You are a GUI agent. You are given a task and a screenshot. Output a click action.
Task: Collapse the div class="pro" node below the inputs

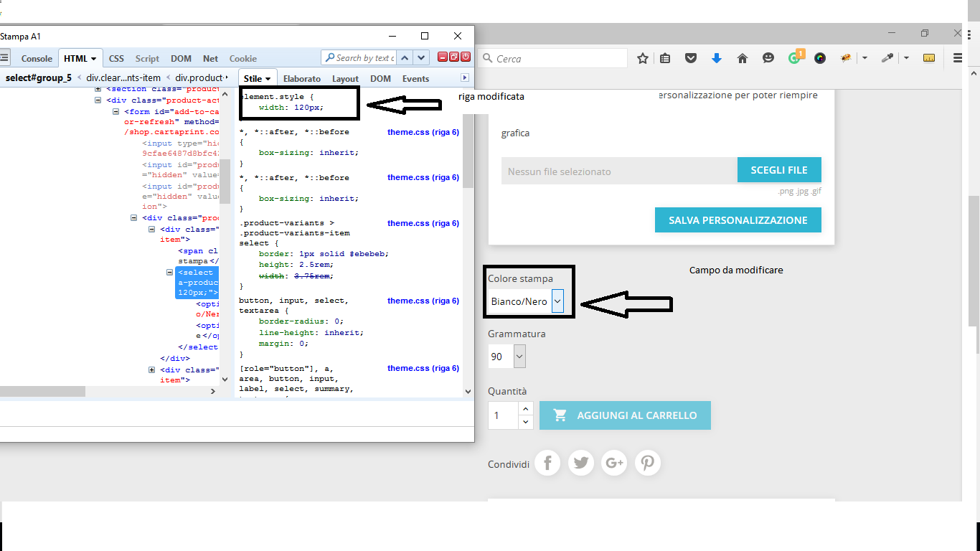tap(135, 217)
